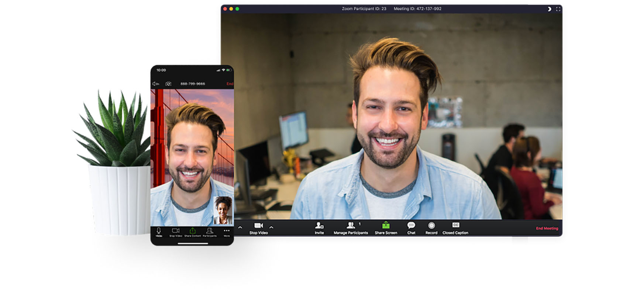This screenshot has width=644, height=295.
Task: Stop video in desktop Zoom toolbar
Action: (x=258, y=228)
